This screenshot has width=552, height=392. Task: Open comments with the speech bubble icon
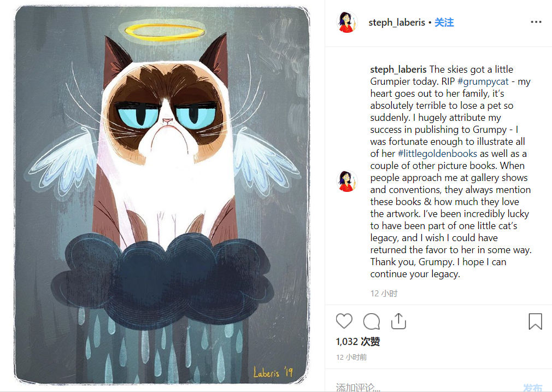(x=372, y=321)
